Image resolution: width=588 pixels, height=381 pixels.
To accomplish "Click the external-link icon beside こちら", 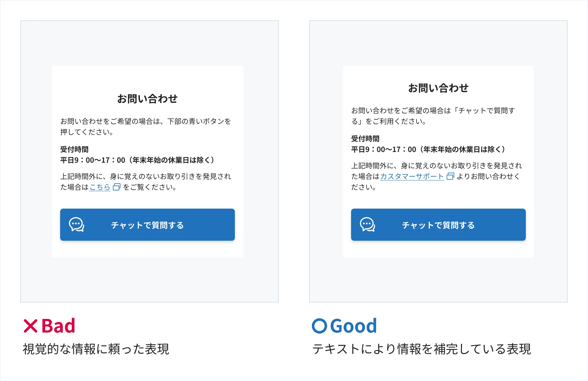I will 116,187.
